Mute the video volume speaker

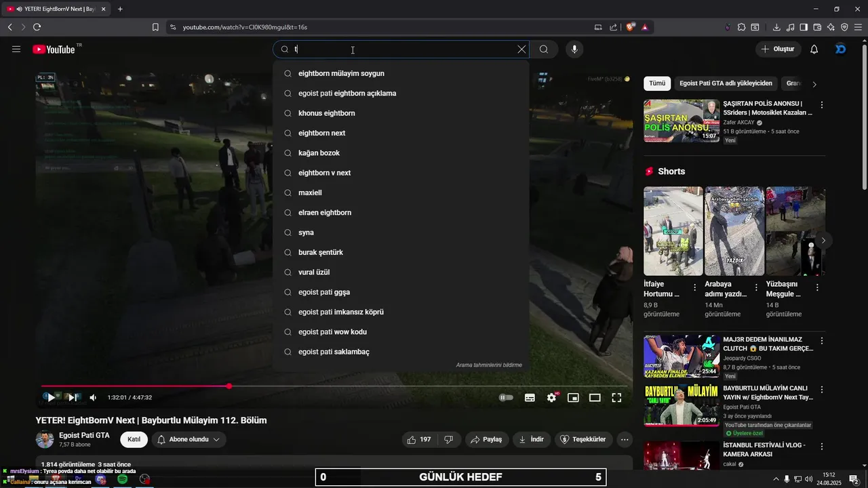(x=93, y=398)
